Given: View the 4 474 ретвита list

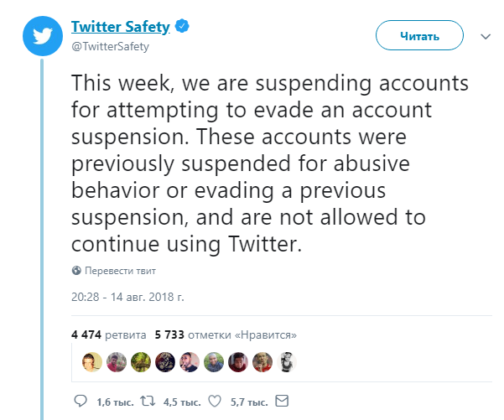Looking at the screenshot, I should (x=108, y=334).
